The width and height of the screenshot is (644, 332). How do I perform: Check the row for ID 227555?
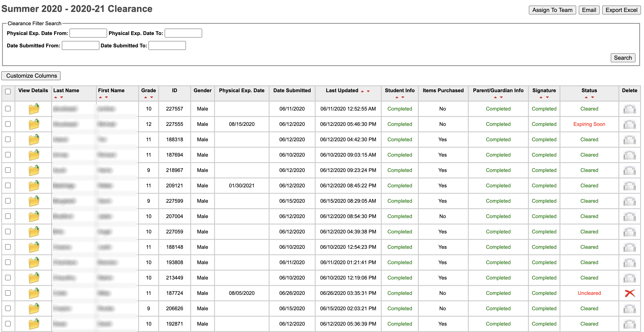8,124
